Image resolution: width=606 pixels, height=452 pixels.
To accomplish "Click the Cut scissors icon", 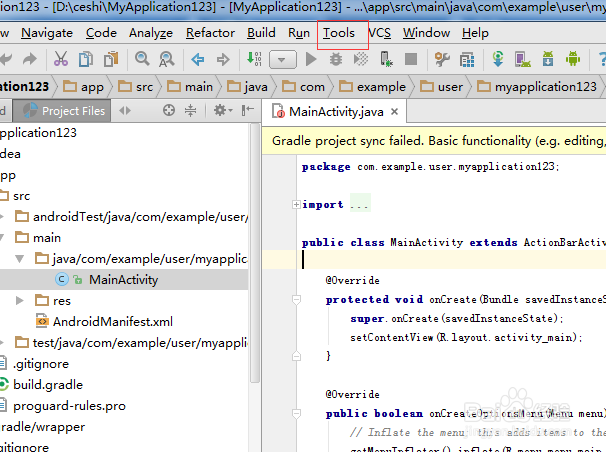I will coord(61,59).
